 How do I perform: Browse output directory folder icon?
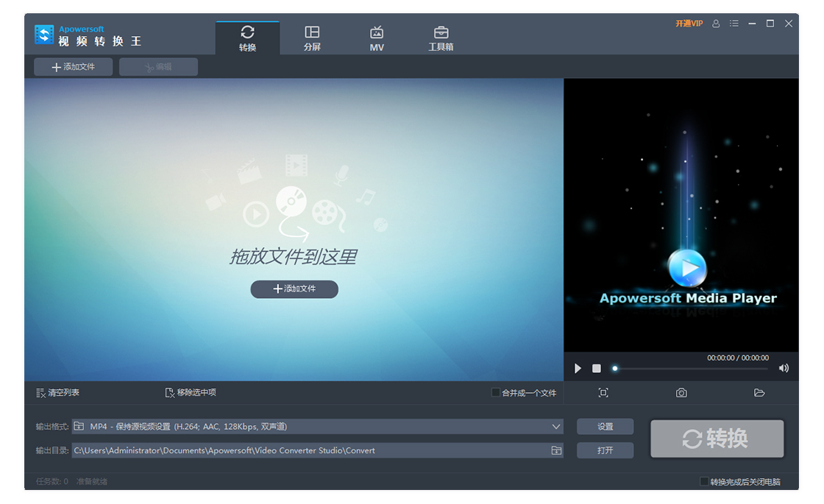point(556,450)
